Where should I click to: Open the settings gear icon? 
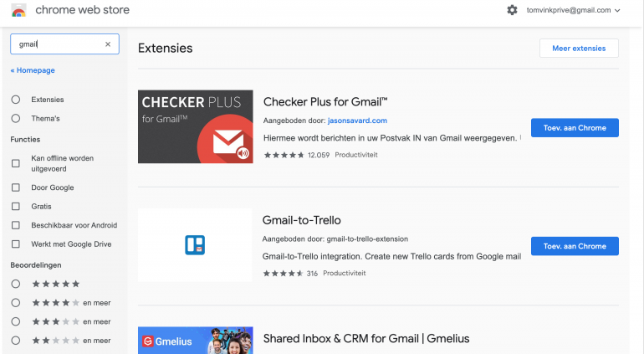[x=512, y=10]
